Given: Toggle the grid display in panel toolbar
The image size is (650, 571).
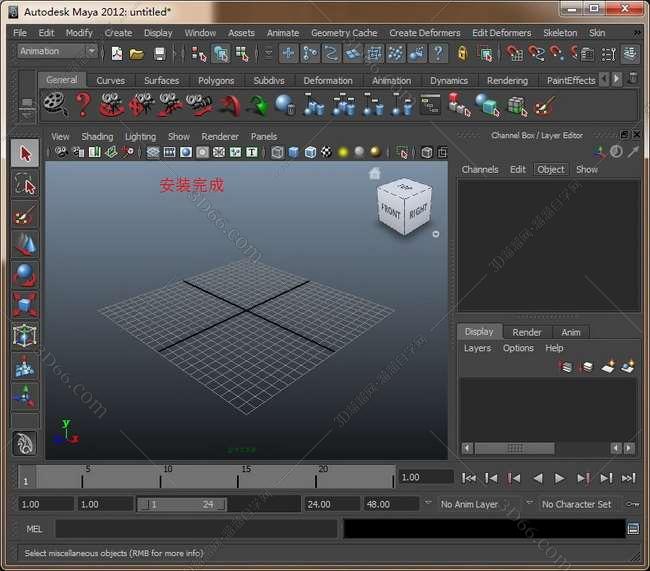Looking at the screenshot, I should [x=153, y=153].
